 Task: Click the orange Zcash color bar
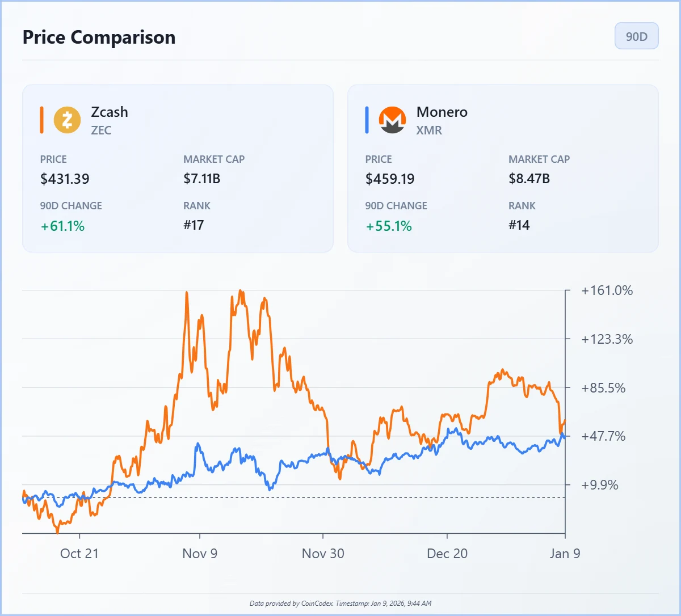[x=41, y=120]
